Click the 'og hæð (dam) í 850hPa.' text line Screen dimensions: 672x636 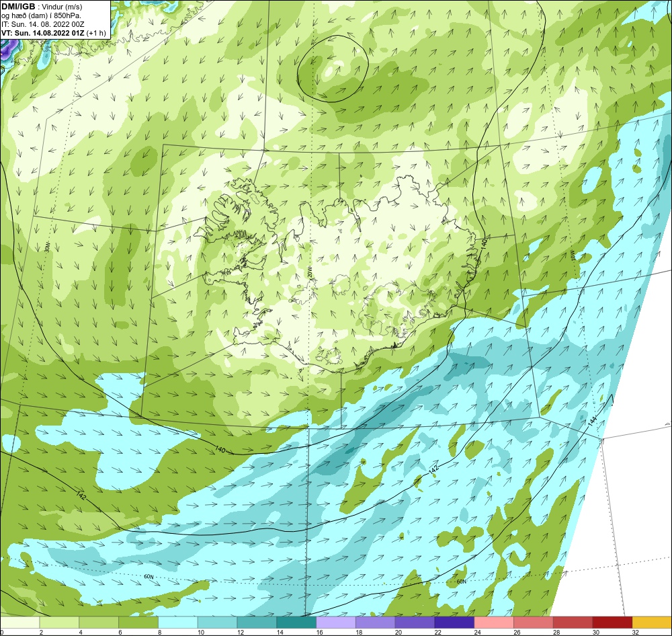point(41,16)
